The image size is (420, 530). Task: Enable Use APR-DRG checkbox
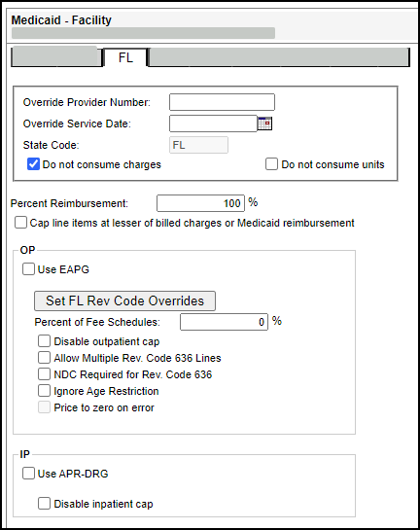click(28, 474)
